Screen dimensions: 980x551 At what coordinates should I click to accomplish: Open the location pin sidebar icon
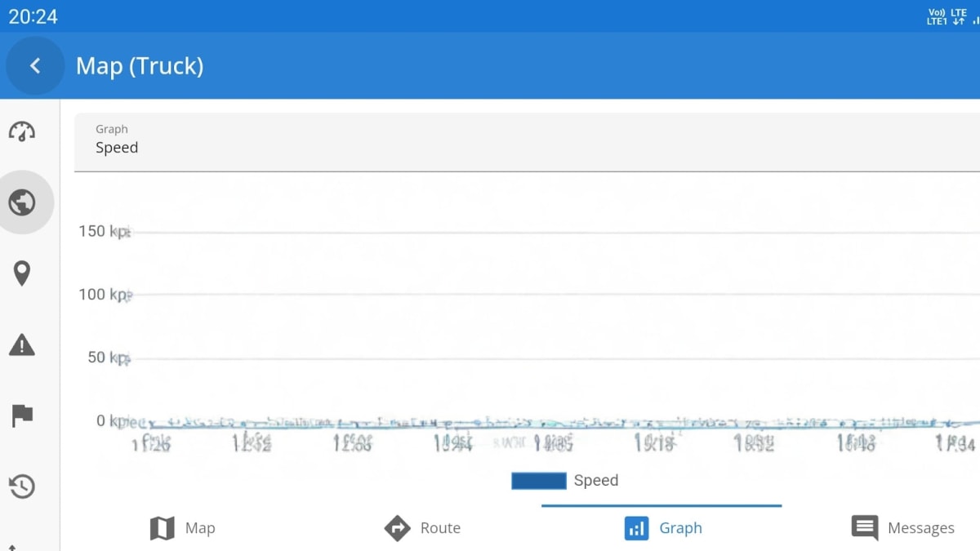click(22, 273)
